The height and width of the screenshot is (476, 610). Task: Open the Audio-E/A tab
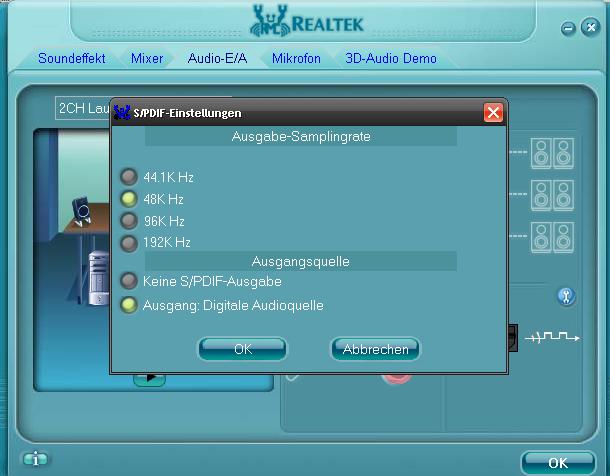(217, 58)
